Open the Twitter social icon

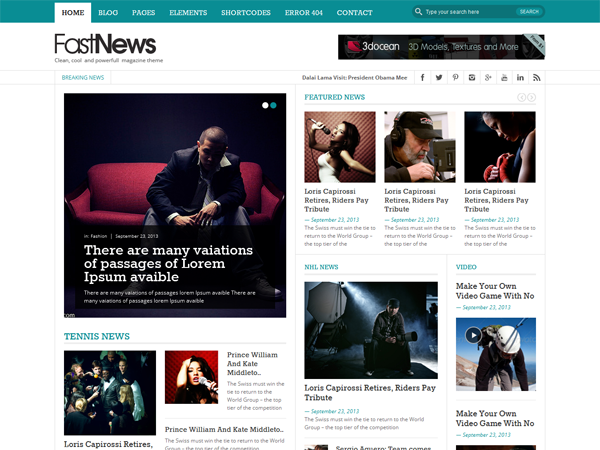pos(439,78)
